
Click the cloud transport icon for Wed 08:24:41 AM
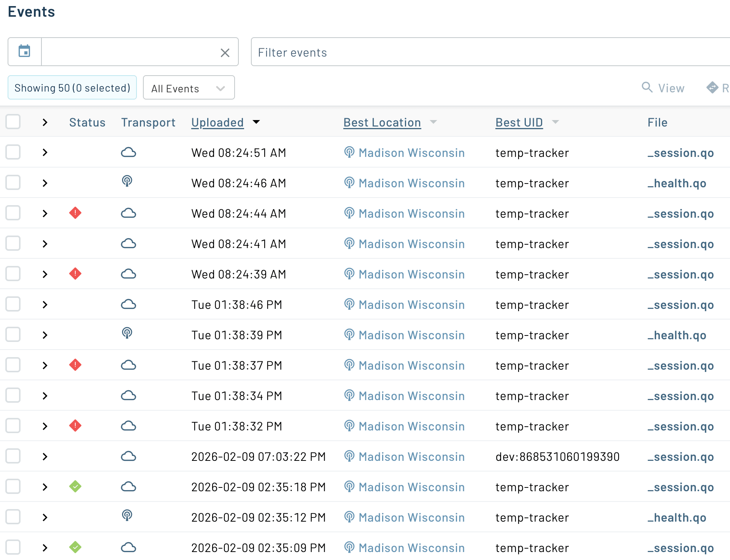pos(129,244)
